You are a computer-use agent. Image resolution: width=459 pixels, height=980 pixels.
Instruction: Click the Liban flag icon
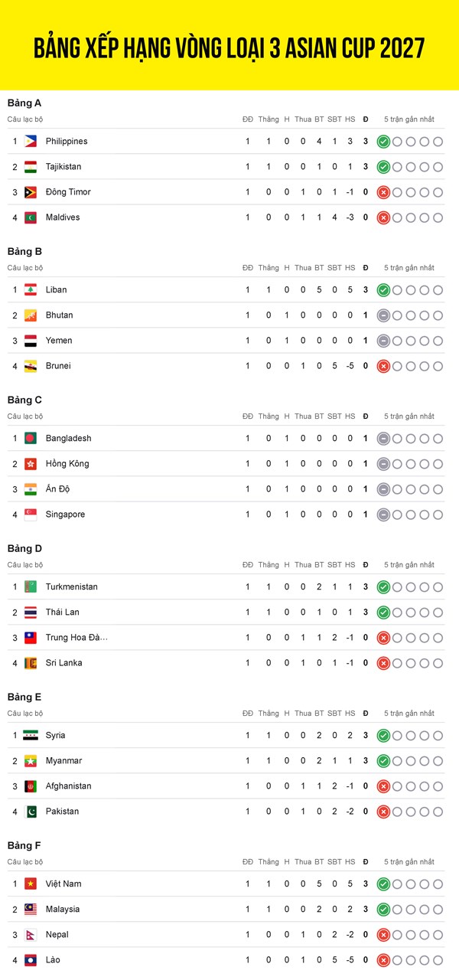(31, 289)
